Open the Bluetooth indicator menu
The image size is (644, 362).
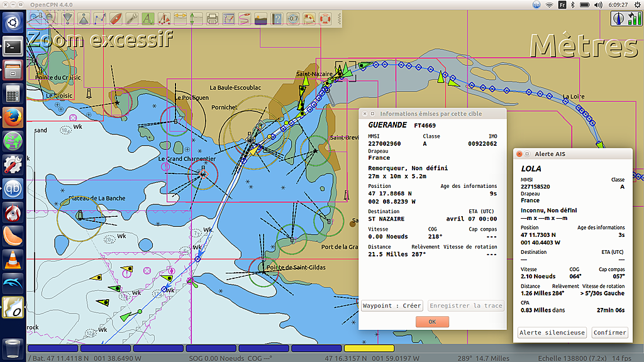click(x=572, y=5)
